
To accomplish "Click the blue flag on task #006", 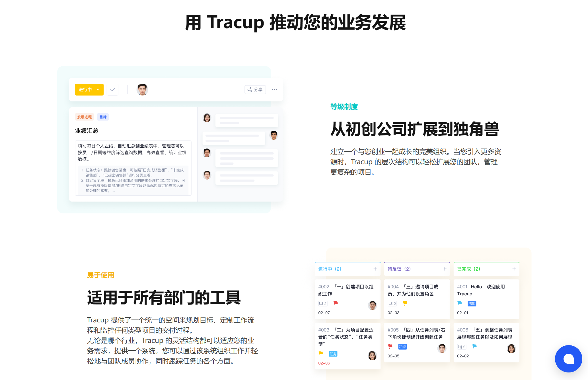I will pyautogui.click(x=474, y=347).
